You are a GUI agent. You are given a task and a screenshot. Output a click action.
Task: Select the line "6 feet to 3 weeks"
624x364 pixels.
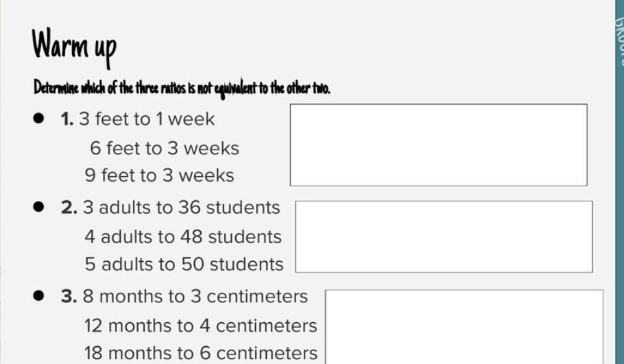click(x=165, y=148)
